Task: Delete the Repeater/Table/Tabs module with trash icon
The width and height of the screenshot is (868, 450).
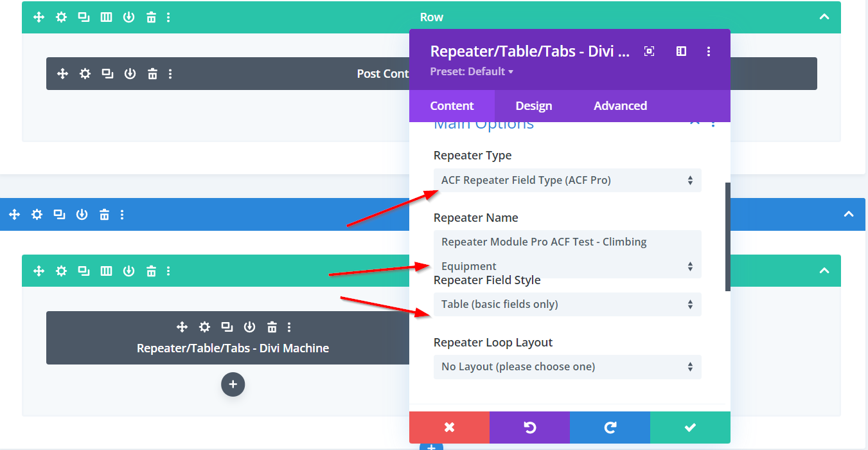Action: 272,327
